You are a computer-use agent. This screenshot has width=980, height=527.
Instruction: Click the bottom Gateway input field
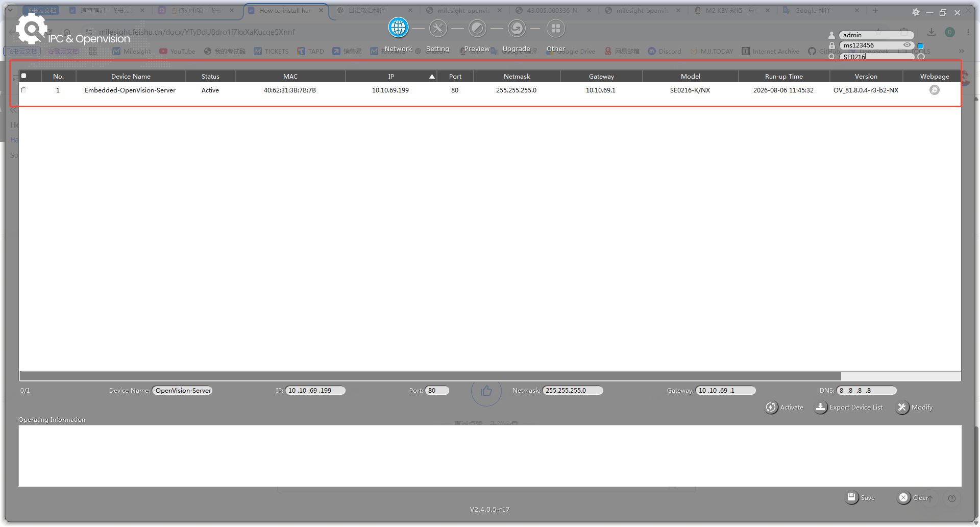725,390
